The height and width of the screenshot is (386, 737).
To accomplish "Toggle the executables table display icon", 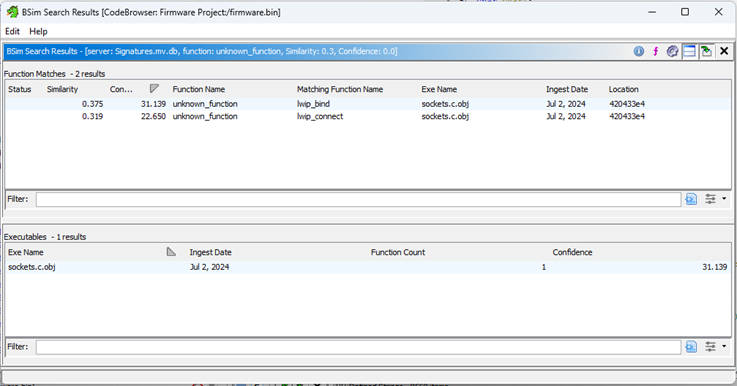I will pyautogui.click(x=689, y=51).
